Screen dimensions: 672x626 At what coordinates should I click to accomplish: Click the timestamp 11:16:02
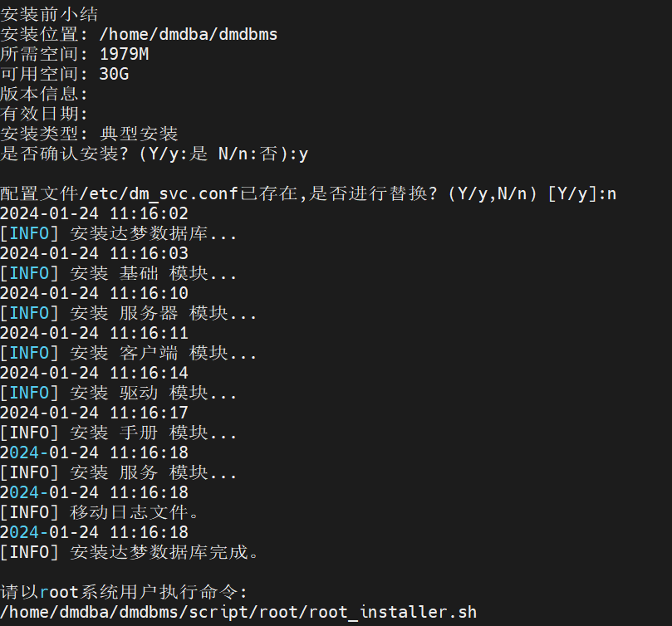149,213
